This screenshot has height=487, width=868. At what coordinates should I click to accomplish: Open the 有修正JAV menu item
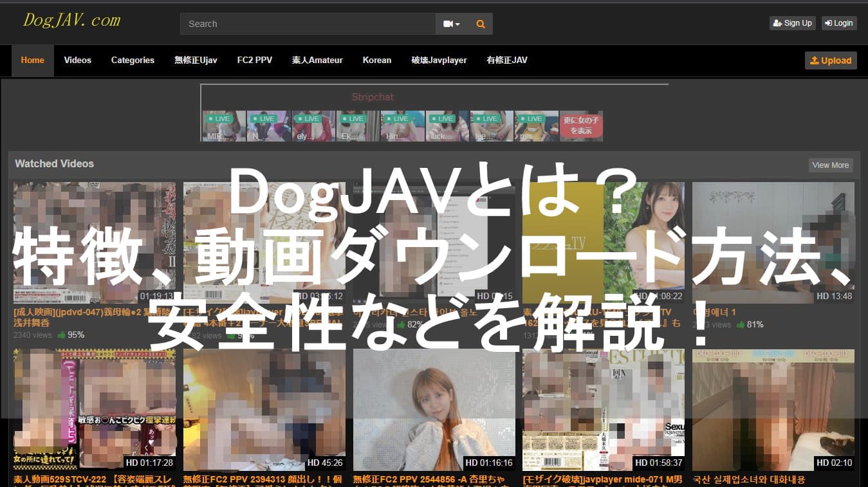point(507,60)
